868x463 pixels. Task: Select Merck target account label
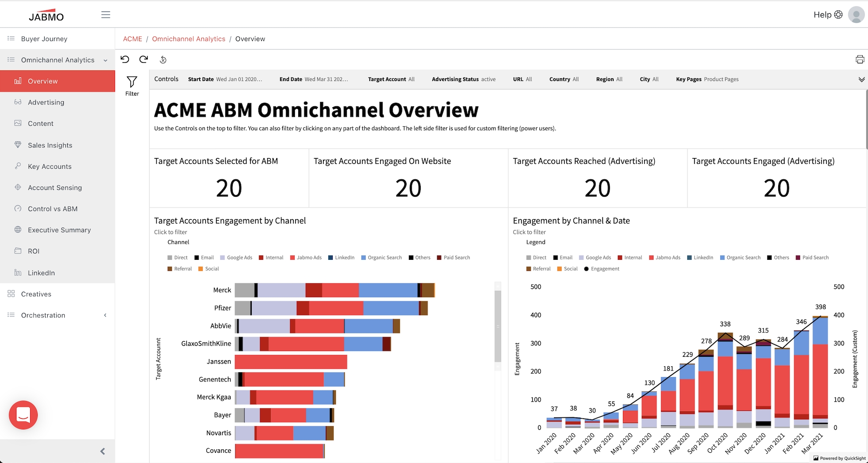(x=222, y=290)
